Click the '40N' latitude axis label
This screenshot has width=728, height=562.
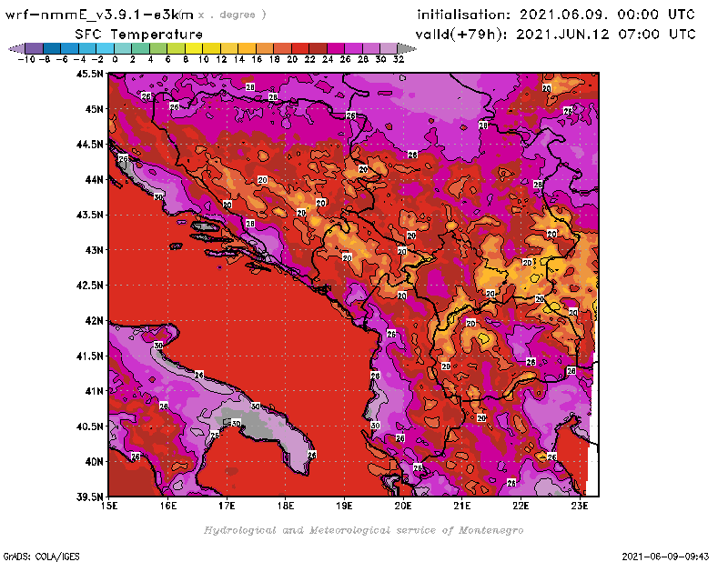(94, 462)
